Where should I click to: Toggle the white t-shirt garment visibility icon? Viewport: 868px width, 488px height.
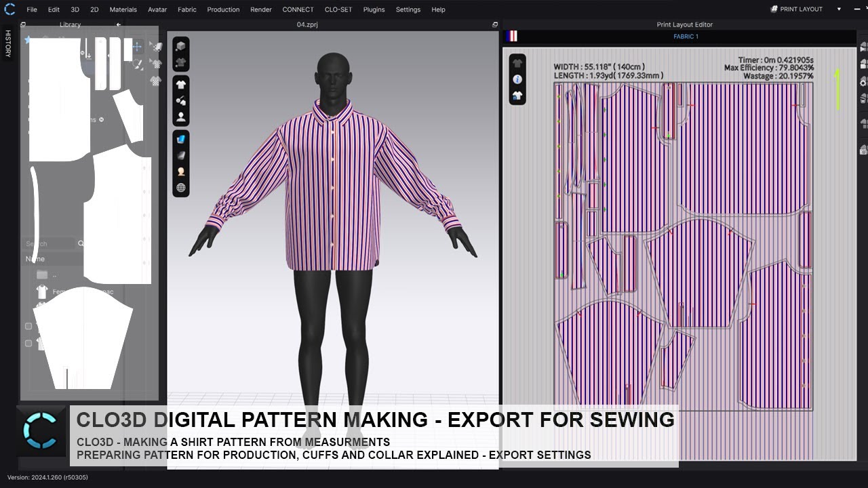coord(181,85)
